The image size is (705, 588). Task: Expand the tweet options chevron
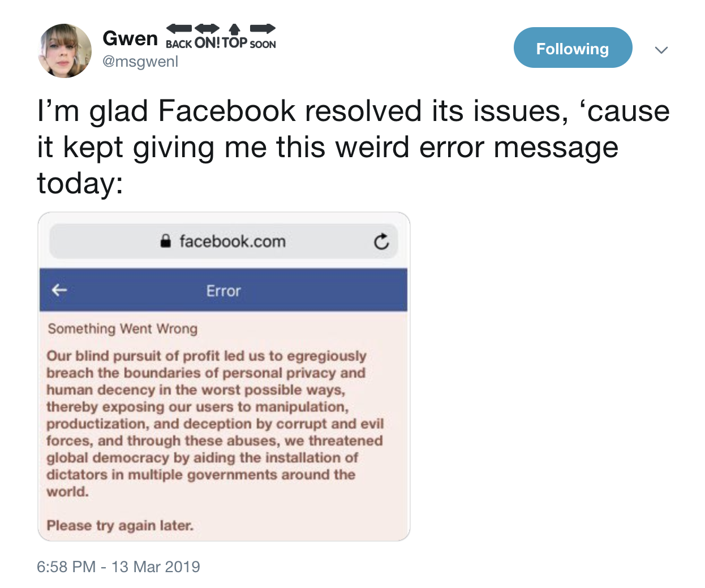point(661,50)
